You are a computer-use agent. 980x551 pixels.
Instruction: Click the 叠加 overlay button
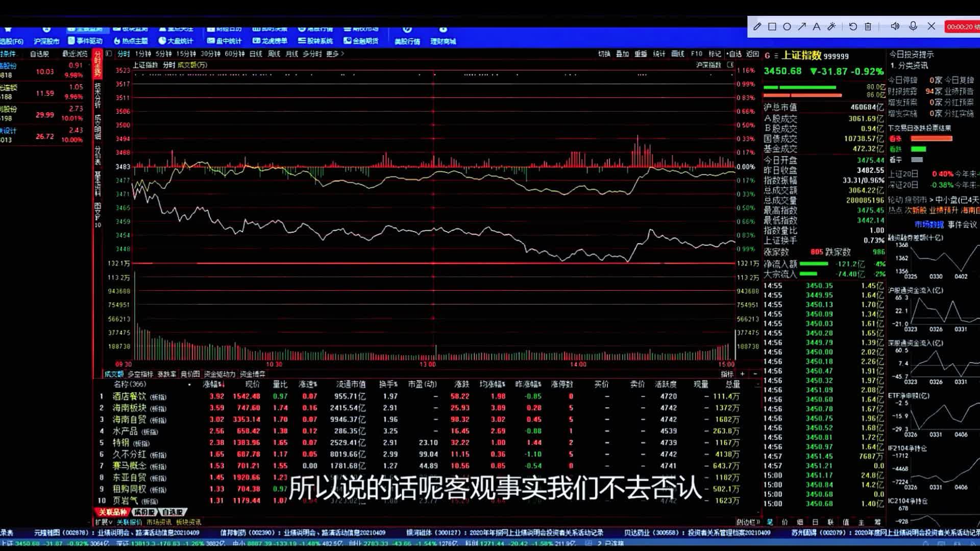(x=622, y=54)
